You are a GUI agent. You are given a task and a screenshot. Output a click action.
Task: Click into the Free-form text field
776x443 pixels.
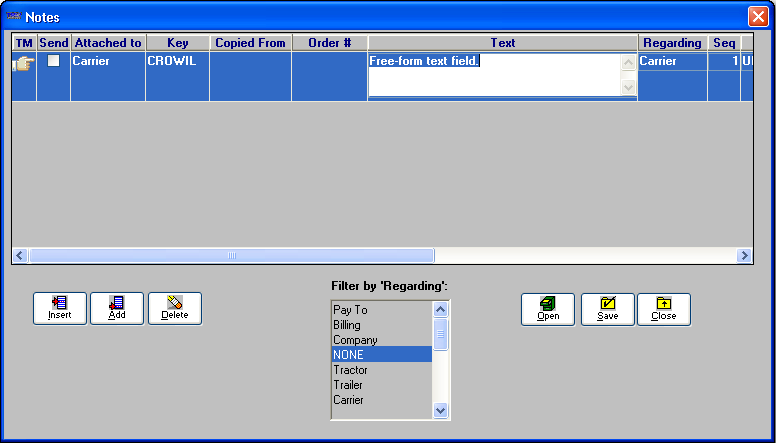(494, 74)
